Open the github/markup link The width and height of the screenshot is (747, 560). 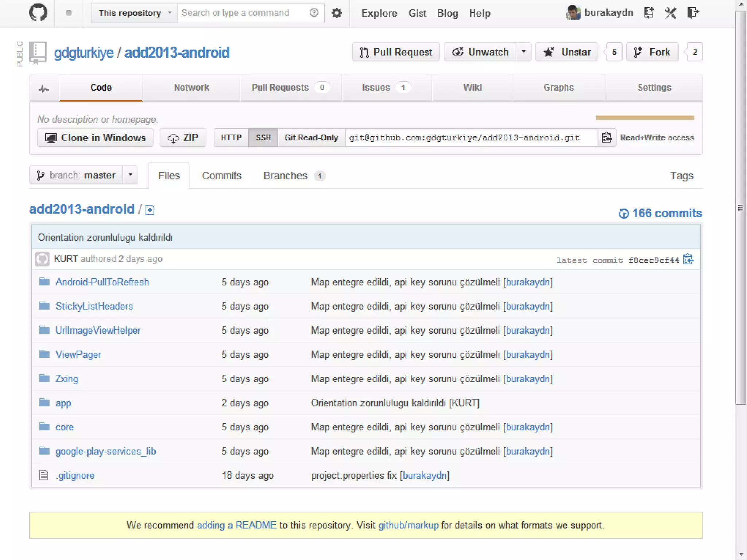click(408, 525)
